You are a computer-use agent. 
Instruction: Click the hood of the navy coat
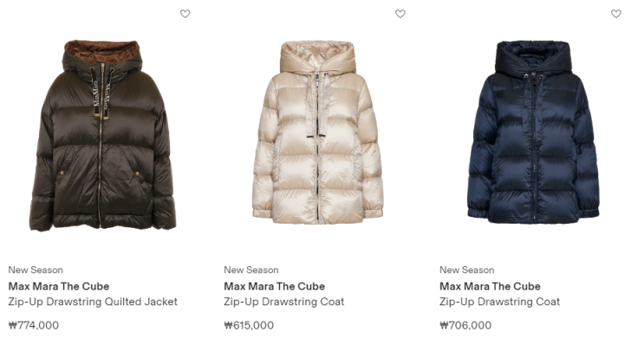[533, 57]
